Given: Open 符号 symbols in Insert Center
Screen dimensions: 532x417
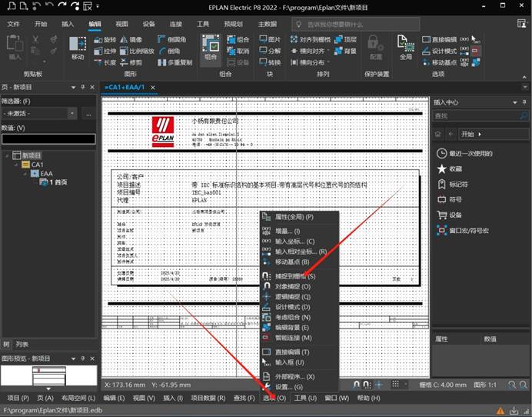Looking at the screenshot, I should click(450, 200).
